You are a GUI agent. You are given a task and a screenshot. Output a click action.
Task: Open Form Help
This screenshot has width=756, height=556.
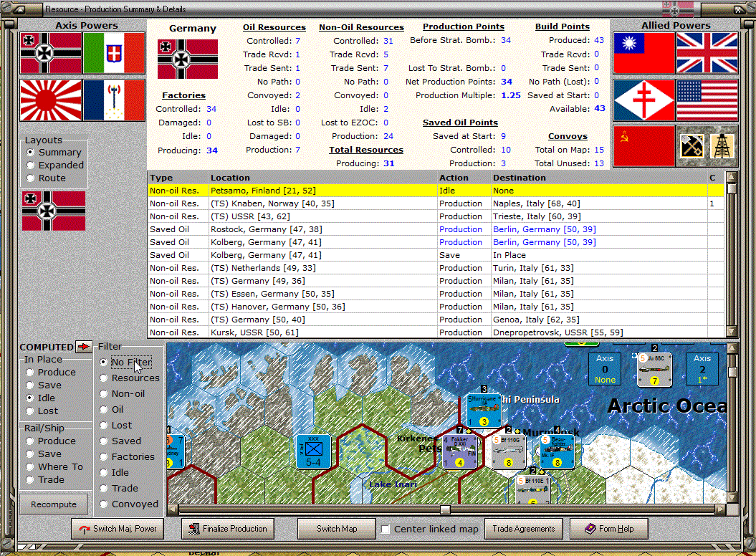pyautogui.click(x=609, y=529)
